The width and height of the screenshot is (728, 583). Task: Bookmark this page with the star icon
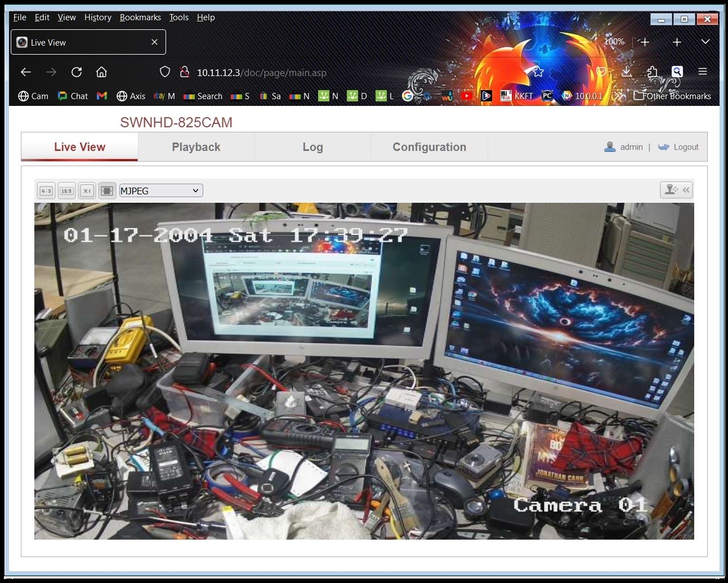pyautogui.click(x=538, y=72)
